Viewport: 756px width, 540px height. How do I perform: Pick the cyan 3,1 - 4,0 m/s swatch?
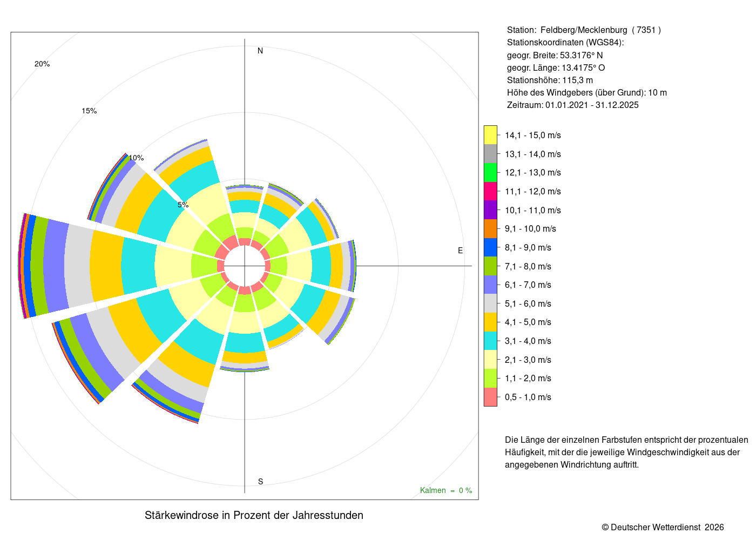click(x=490, y=341)
